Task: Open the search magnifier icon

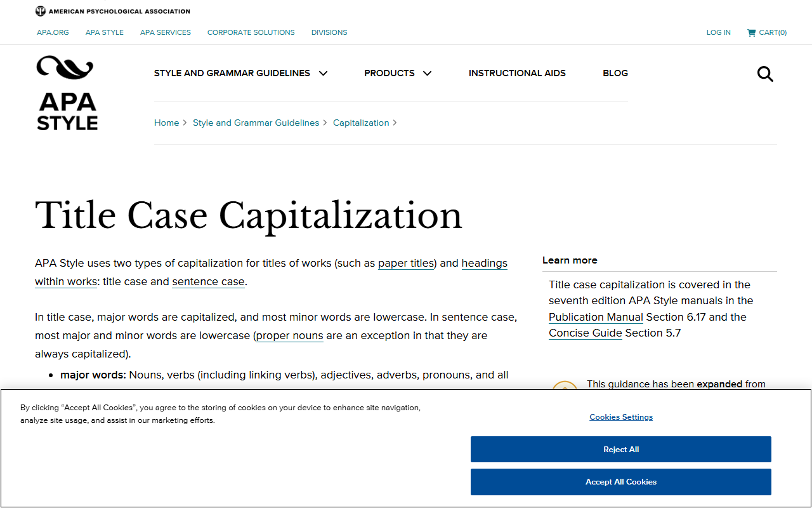Action: point(765,74)
